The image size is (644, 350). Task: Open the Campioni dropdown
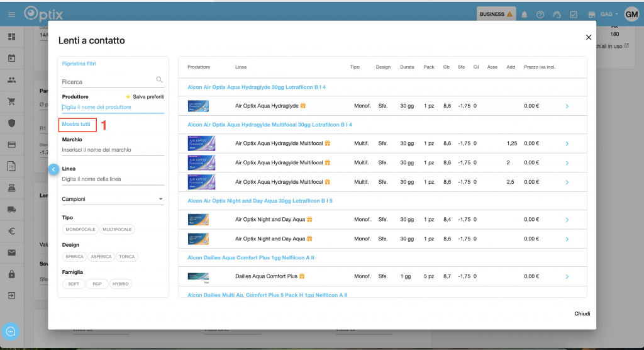coord(113,200)
